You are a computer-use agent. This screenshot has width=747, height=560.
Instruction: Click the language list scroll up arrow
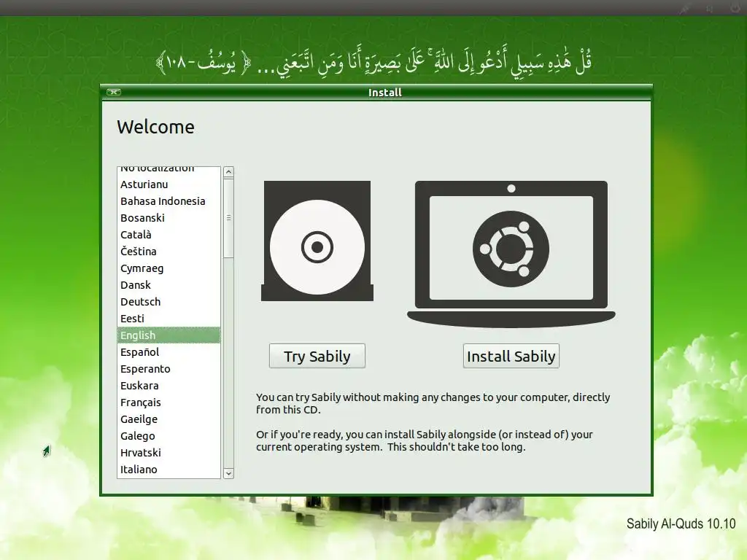coord(228,172)
